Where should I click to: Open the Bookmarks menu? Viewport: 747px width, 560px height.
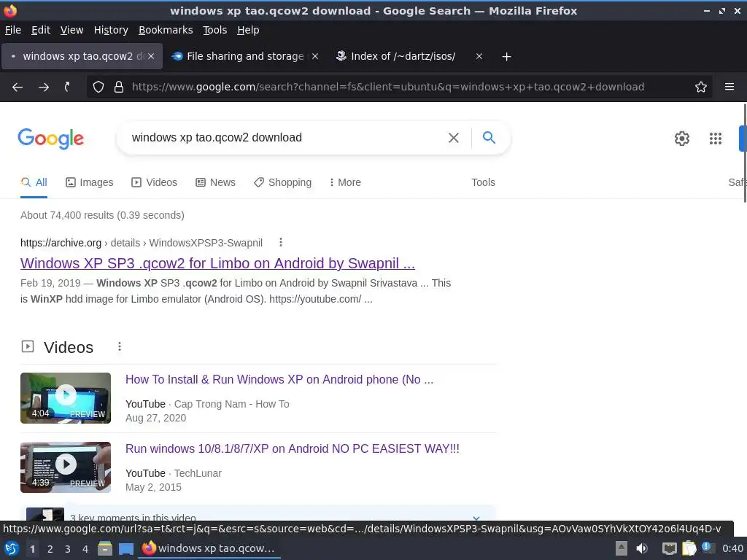[x=166, y=30]
